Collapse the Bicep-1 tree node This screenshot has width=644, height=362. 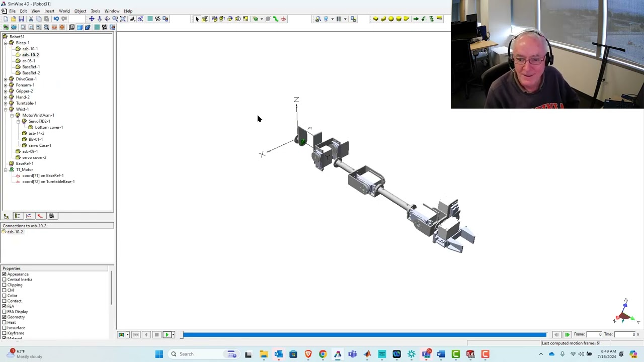[5, 43]
